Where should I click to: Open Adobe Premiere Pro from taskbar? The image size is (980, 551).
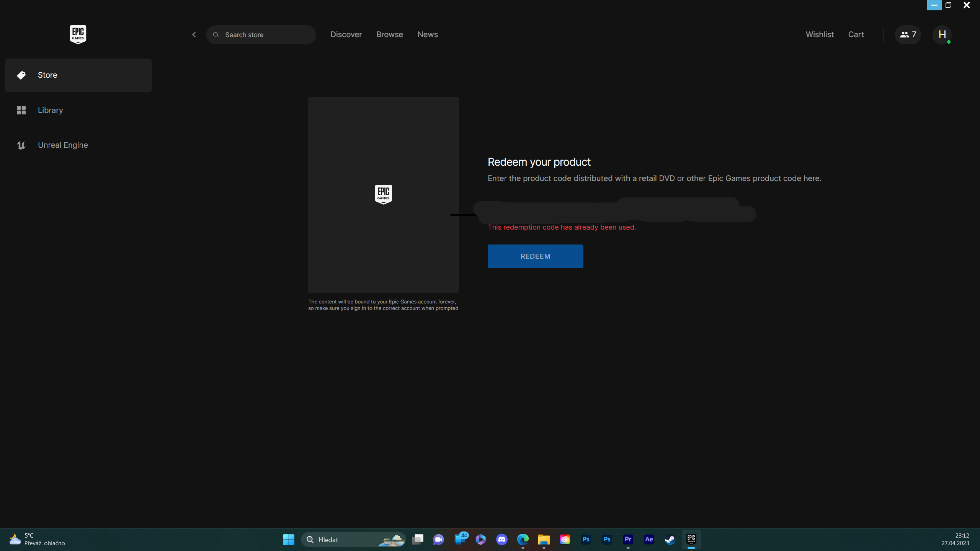(x=628, y=540)
